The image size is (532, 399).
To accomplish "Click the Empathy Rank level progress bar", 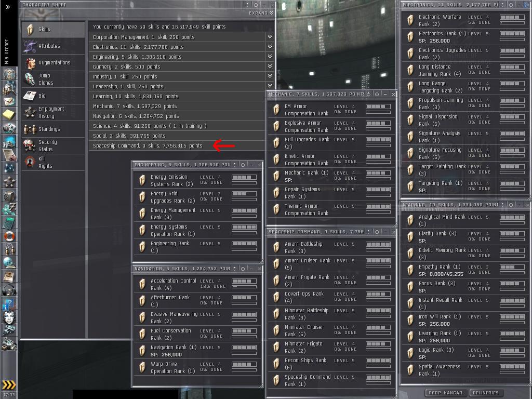I will point(512,267).
